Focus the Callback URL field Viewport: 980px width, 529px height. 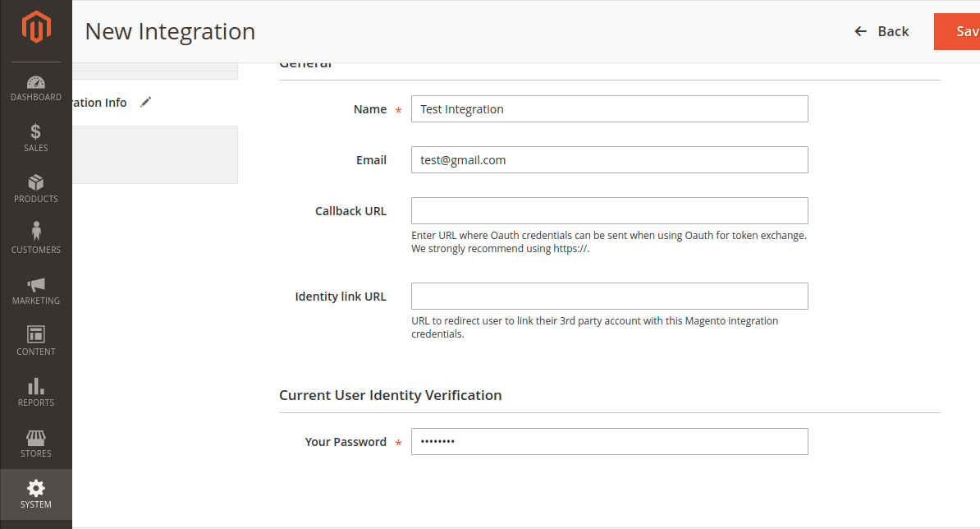[609, 211]
